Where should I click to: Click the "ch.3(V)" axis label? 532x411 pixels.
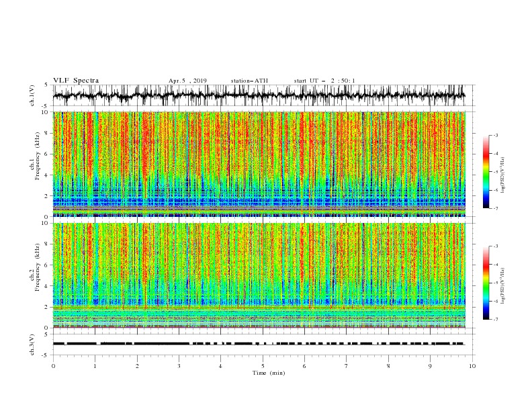(32, 345)
